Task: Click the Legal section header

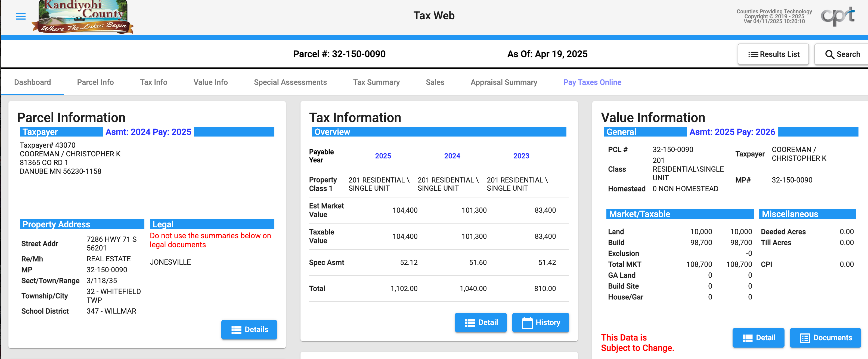Action: point(212,224)
